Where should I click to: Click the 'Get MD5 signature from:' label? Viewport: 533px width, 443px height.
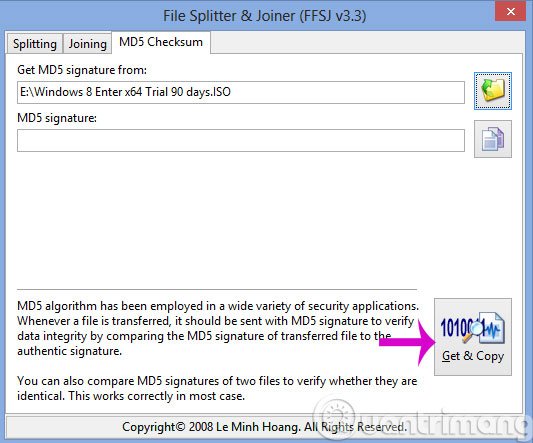82,70
